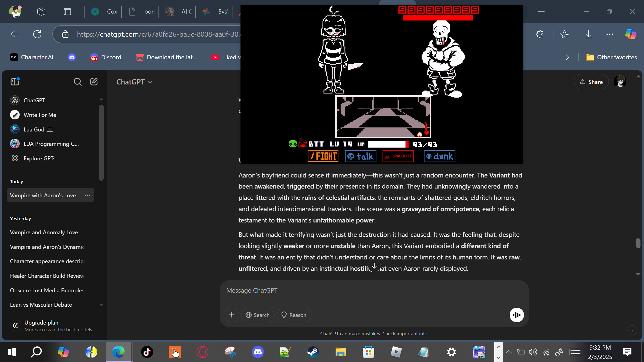Open Edge Workspaces icon

click(x=41, y=12)
